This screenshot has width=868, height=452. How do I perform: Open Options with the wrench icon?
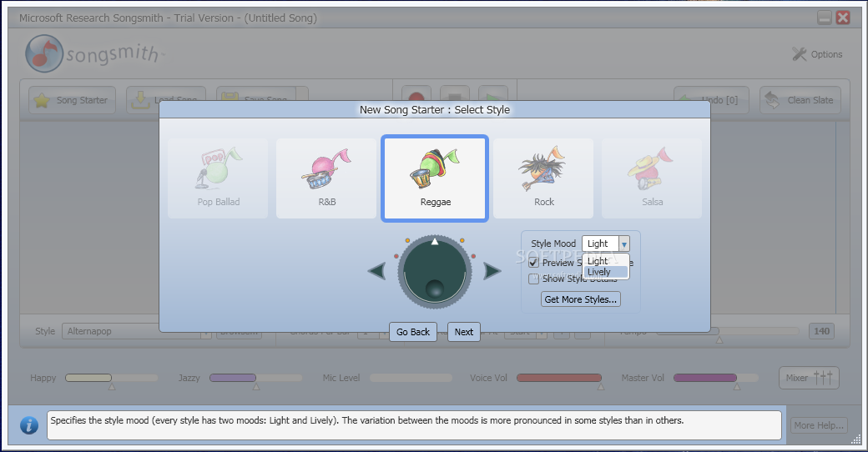click(817, 54)
